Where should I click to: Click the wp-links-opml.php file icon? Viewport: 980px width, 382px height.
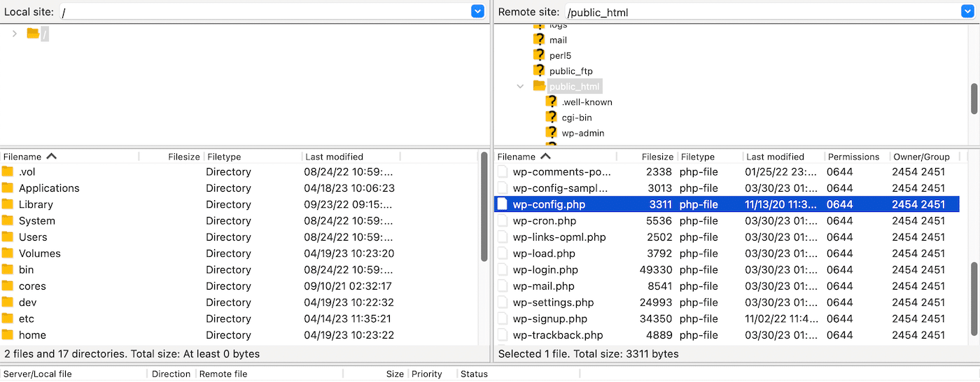pos(502,236)
